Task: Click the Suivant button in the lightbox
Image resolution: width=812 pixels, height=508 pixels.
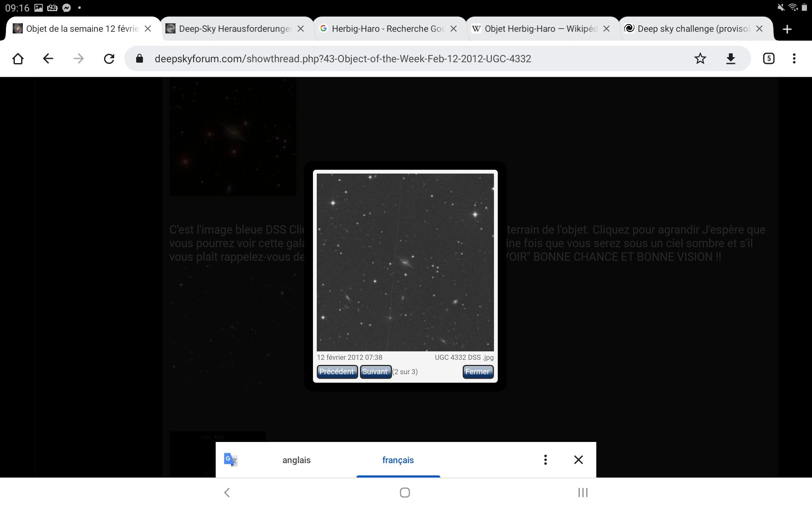Action: point(376,372)
